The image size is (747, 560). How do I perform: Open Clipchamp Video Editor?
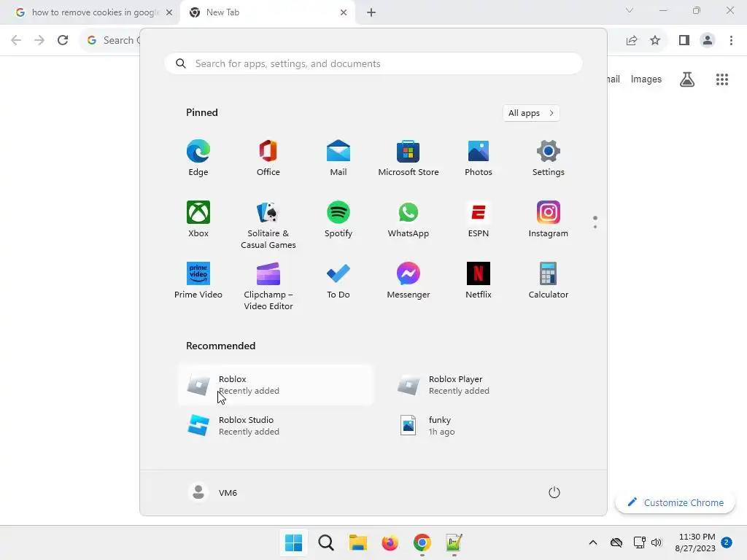coord(268,286)
